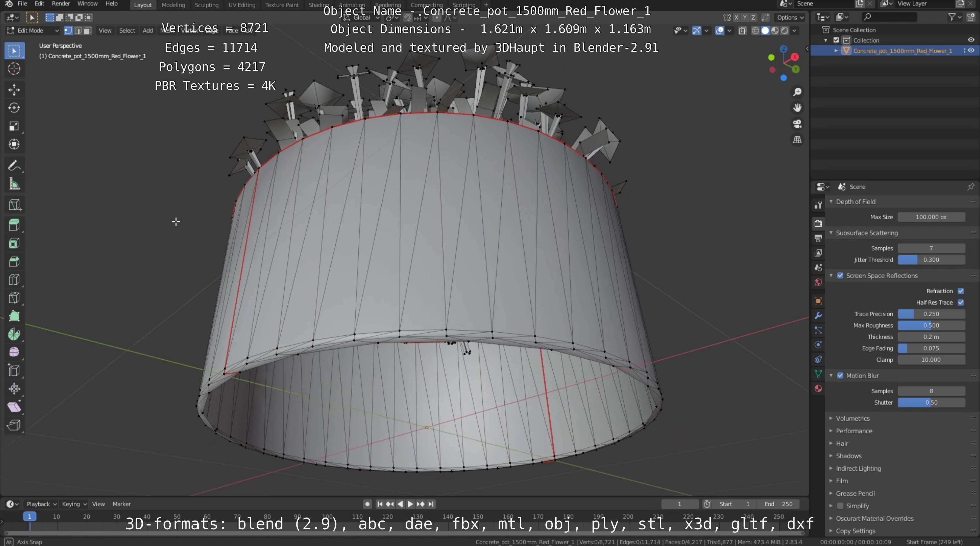Click the camera view icon
The height and width of the screenshot is (546, 980).
[x=797, y=124]
